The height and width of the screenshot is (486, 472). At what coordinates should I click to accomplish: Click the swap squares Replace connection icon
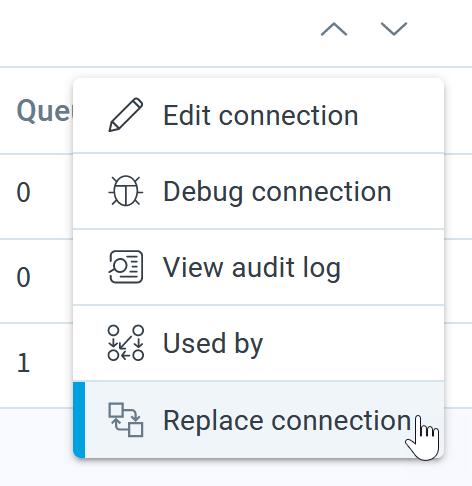(x=126, y=420)
